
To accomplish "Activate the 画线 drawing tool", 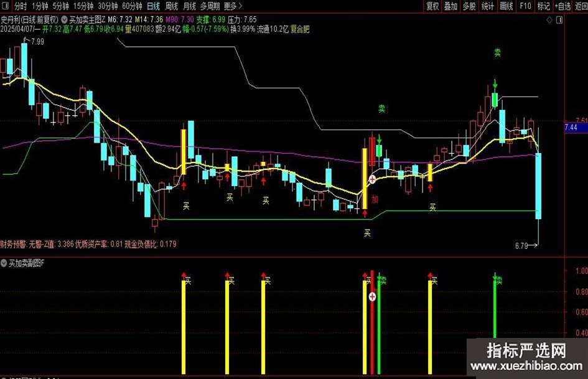I will [x=506, y=6].
